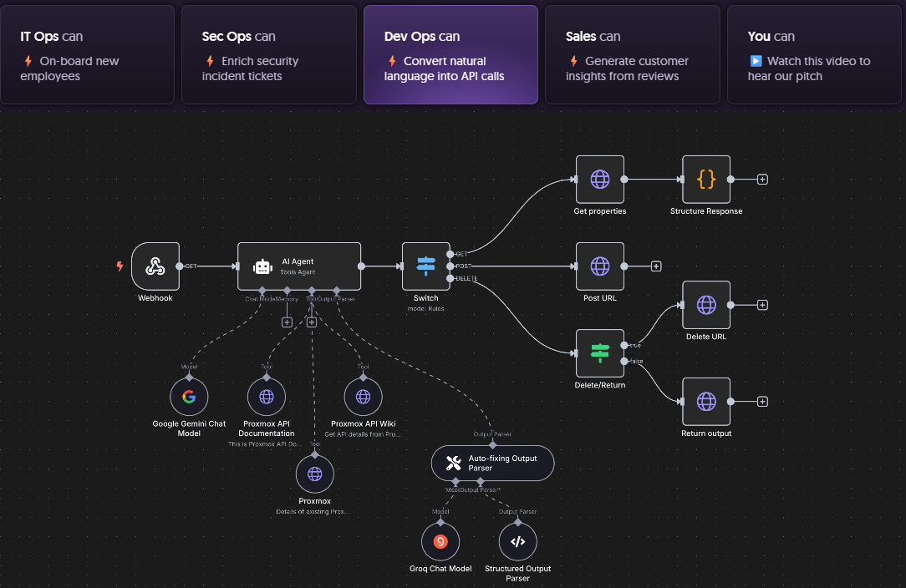
Task: Switch to the IT Ops tab
Action: click(87, 55)
